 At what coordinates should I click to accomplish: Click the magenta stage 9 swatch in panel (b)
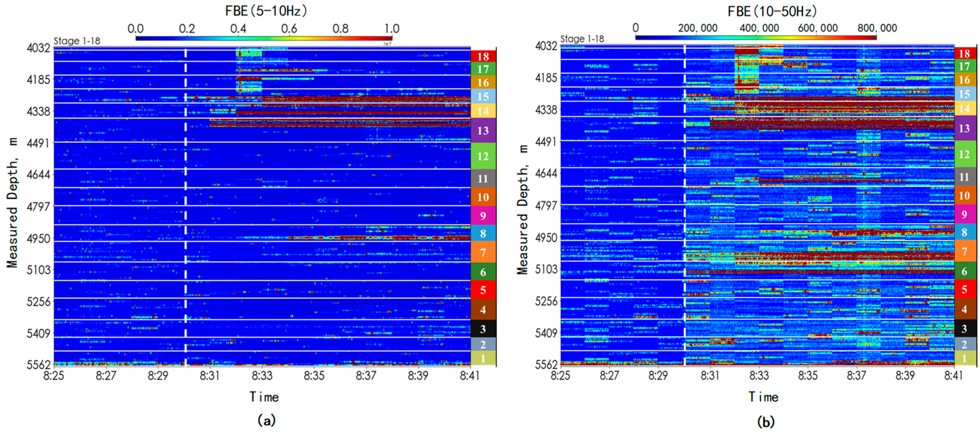coord(964,214)
